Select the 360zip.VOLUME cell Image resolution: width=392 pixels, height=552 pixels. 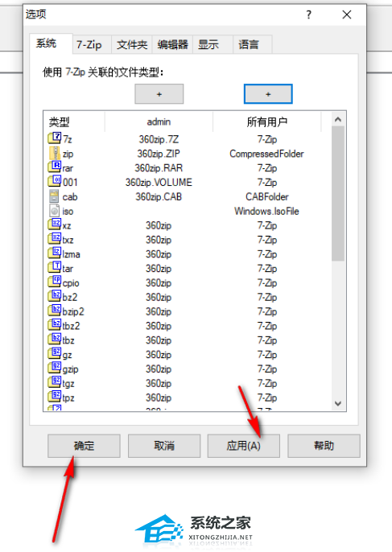click(159, 183)
